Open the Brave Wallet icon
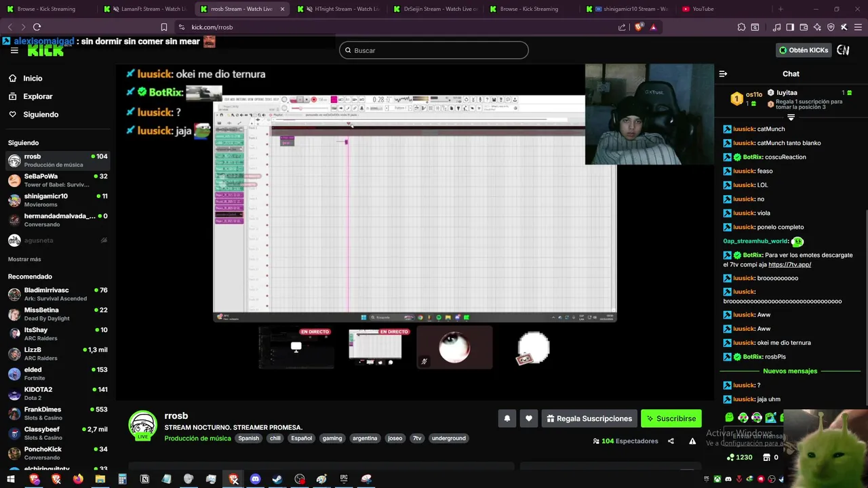 tap(804, 27)
